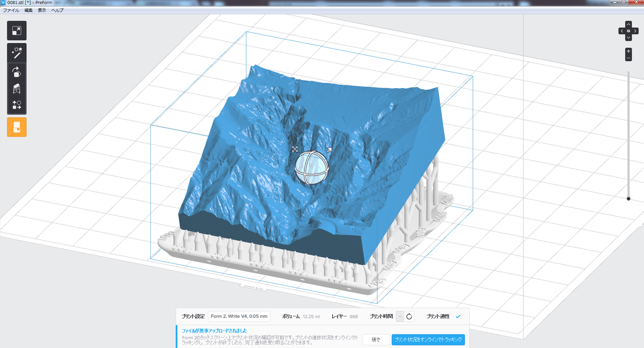Rotate the view downward with down arrow
Screen dimensions: 644x348
coord(628,38)
